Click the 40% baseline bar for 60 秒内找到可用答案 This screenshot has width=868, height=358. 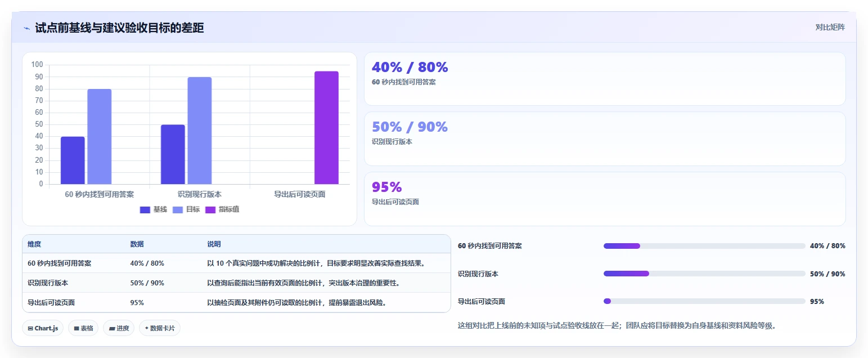point(73,160)
